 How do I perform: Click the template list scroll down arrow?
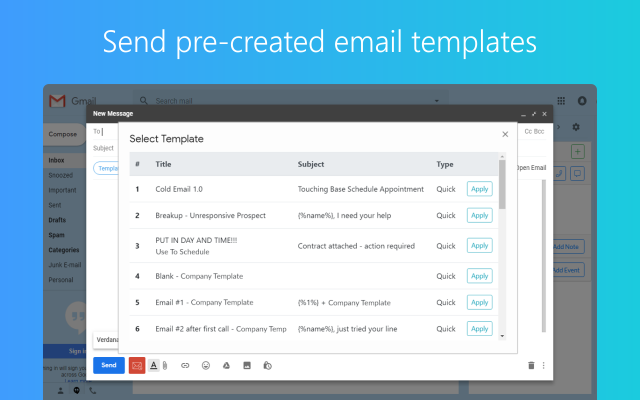pos(502,336)
